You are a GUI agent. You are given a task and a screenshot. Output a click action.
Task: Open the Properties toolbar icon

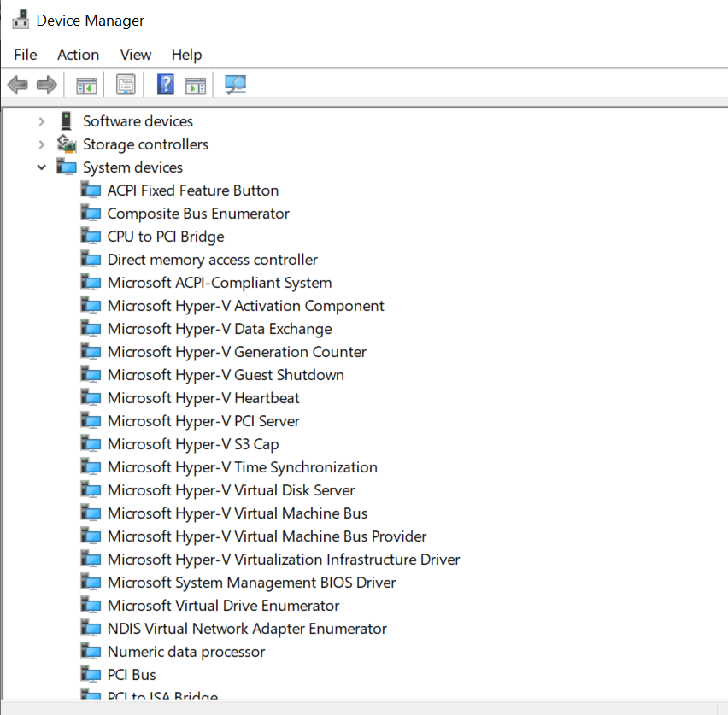[126, 85]
